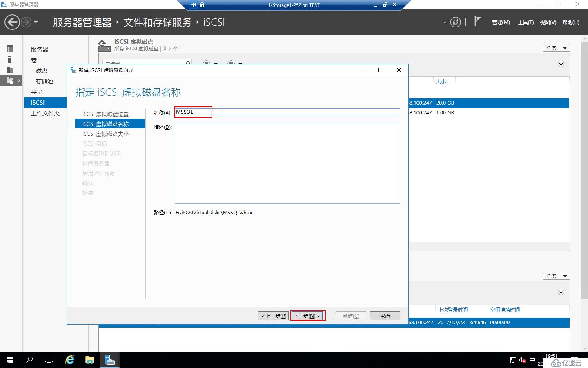Viewport: 588px width, 368px height.
Task: Click the 空闲持续时间 column header
Action: (505, 310)
